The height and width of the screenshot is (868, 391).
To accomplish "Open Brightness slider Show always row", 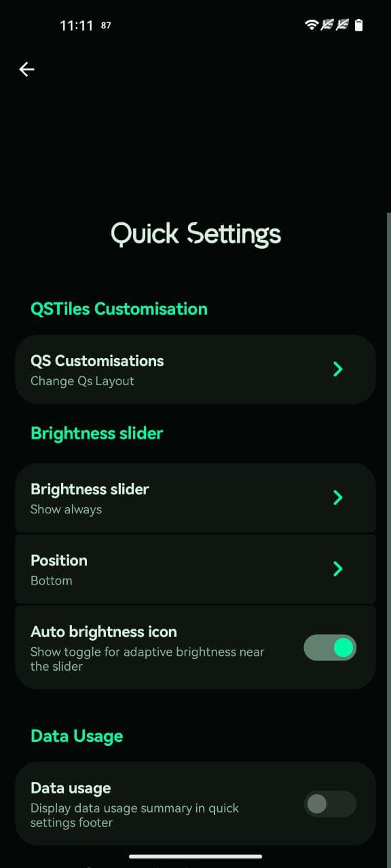I will click(195, 498).
